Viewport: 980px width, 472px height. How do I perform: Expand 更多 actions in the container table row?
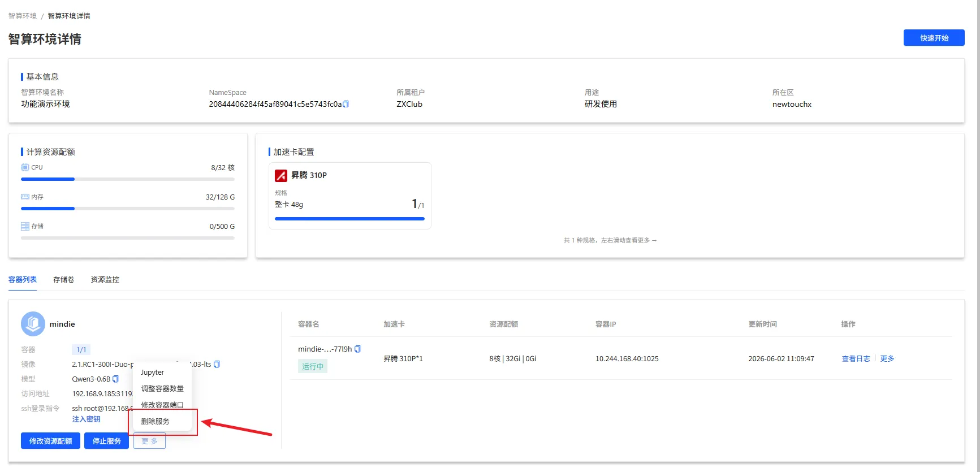(x=887, y=358)
